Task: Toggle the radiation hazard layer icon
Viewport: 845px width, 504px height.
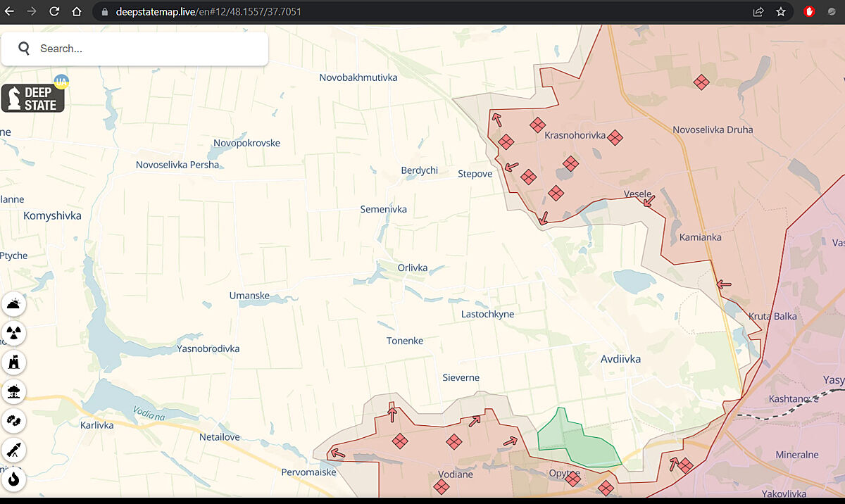Action: [14, 333]
